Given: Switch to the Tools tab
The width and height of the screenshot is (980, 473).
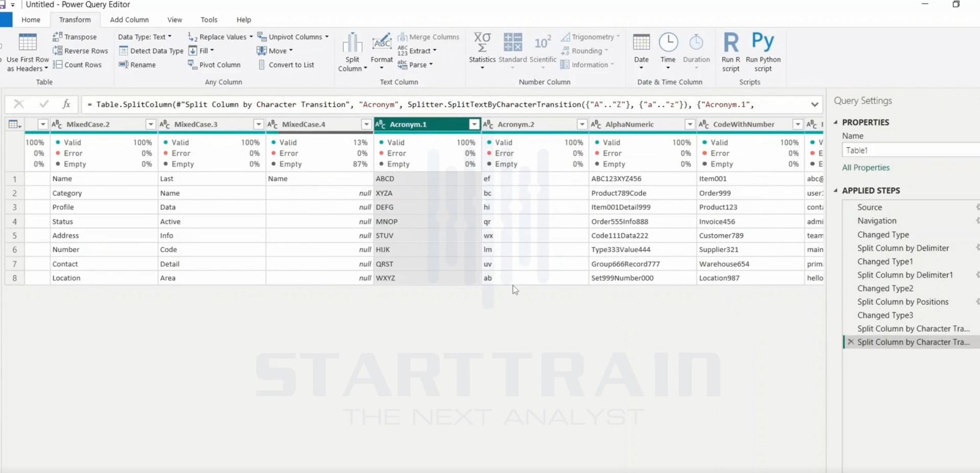Looking at the screenshot, I should [x=209, y=19].
